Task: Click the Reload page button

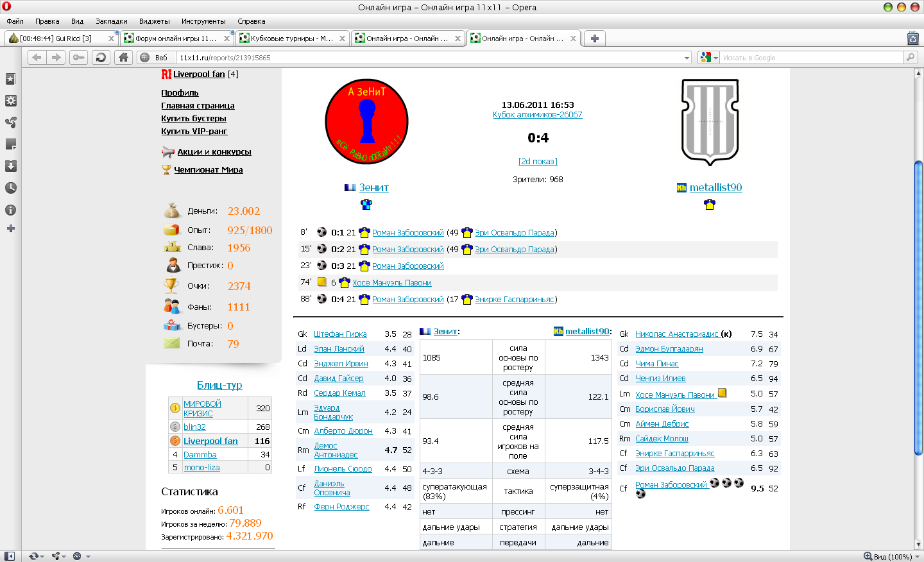Action: point(101,58)
